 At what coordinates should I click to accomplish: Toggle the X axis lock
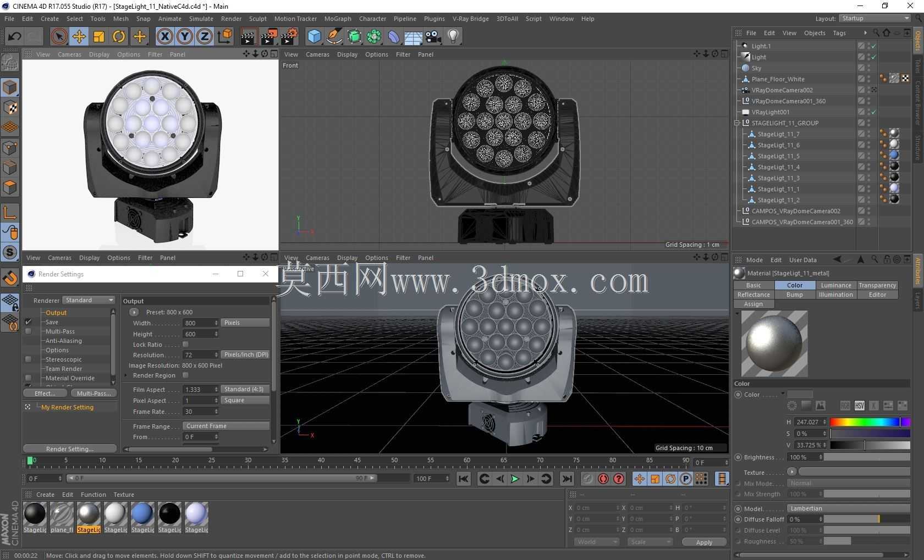click(x=164, y=37)
